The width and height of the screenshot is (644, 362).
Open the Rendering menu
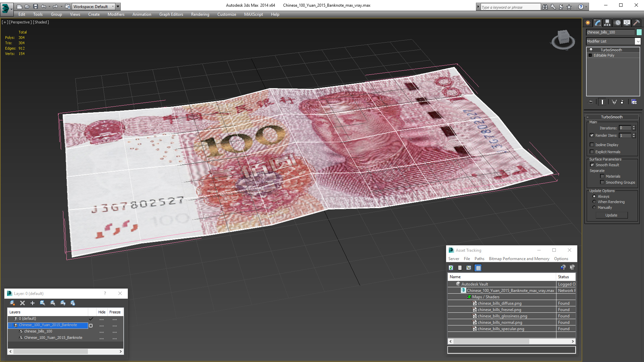coord(200,14)
